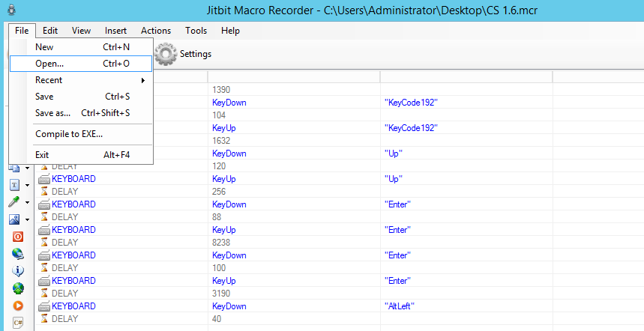Screen dimensions: 644x331
Task: Select the delay value 88
Action: (217, 217)
